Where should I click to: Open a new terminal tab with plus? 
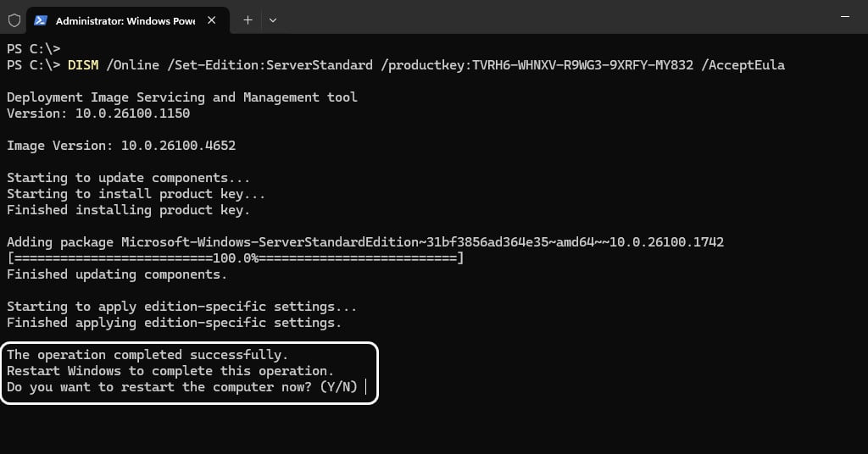[248, 20]
